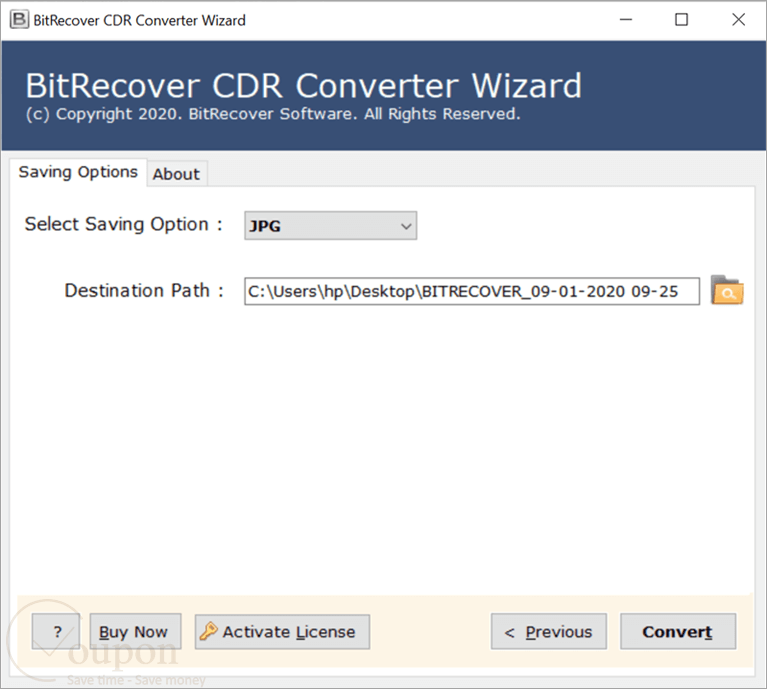Minimize the CDR Converter Wizard window
Viewport: 767px width, 689px height.
tap(626, 20)
